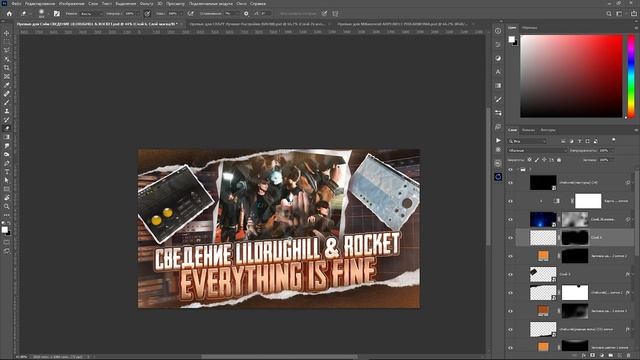
Task: Select the Pen tool
Action: pyautogui.click(x=7, y=163)
